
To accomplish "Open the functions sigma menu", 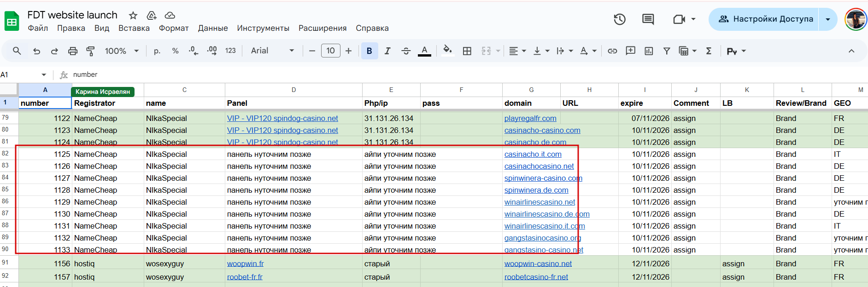I will 709,51.
